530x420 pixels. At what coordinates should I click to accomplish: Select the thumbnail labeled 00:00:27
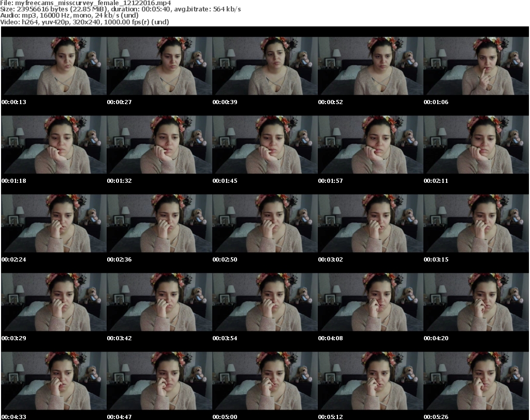[159, 66]
